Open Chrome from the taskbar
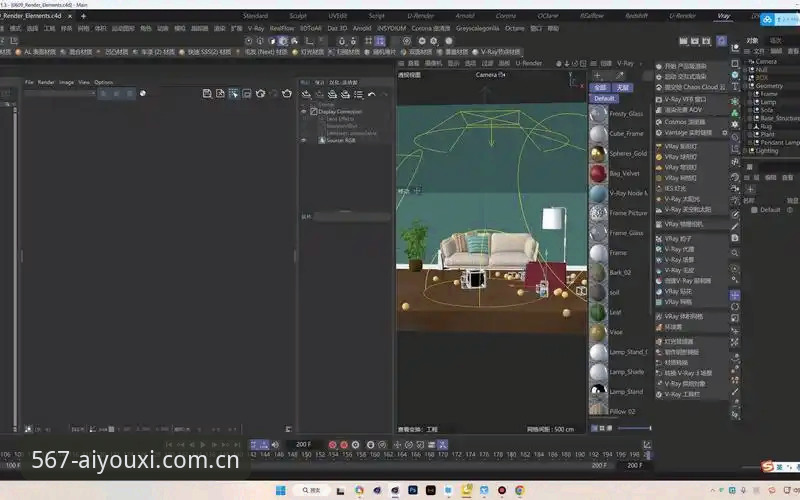Screen dimensions: 800x500 (x=519, y=490)
